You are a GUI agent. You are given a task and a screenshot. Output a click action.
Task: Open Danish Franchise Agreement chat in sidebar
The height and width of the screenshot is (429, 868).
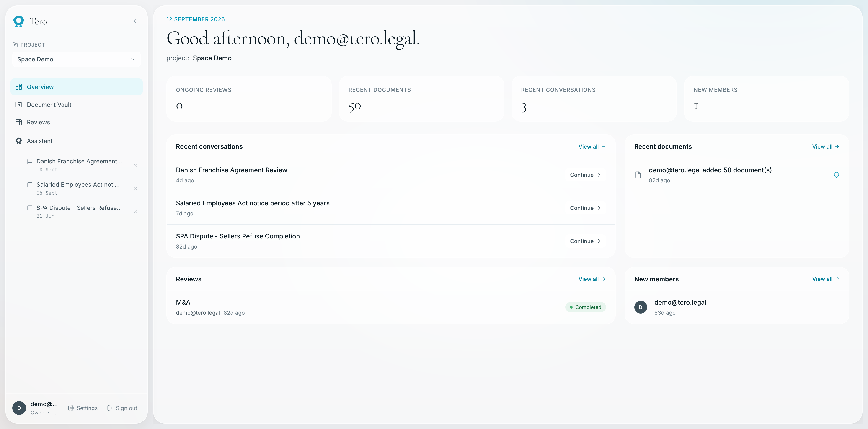coord(79,165)
